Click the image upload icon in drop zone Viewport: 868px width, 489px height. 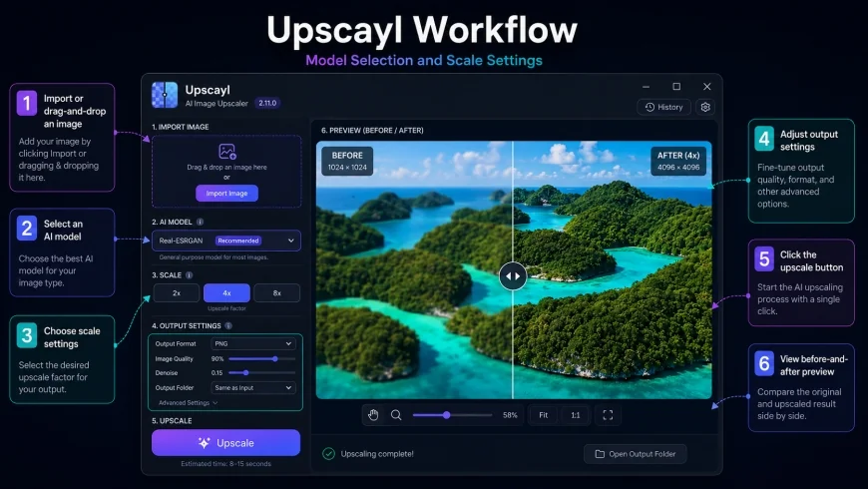tap(226, 151)
